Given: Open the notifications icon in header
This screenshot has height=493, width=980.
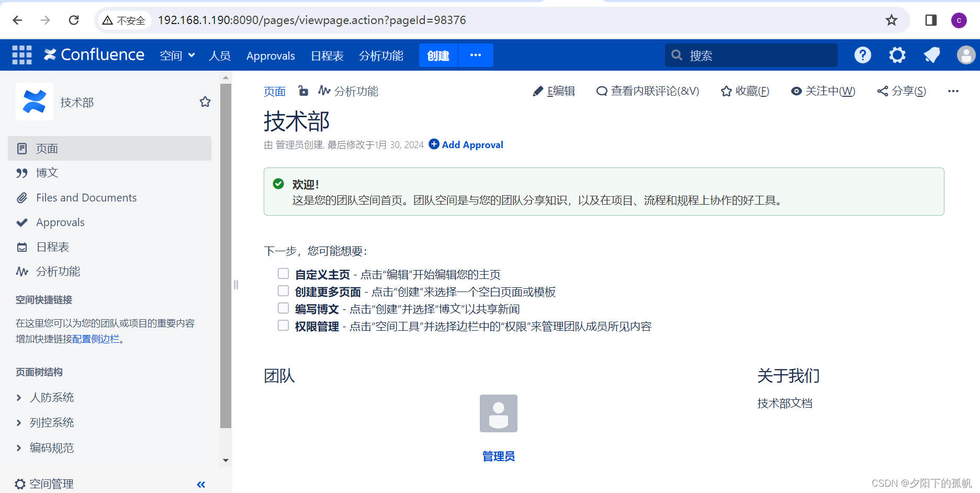Looking at the screenshot, I should [x=932, y=55].
